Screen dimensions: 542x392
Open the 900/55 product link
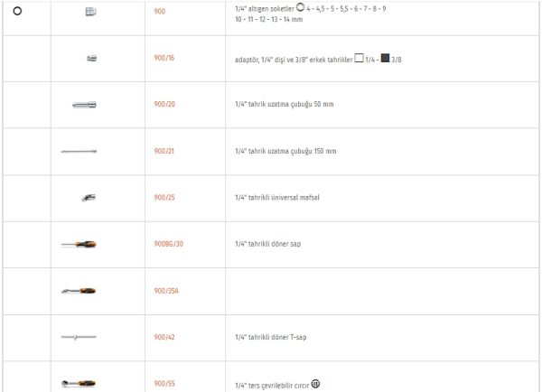pyautogui.click(x=164, y=383)
